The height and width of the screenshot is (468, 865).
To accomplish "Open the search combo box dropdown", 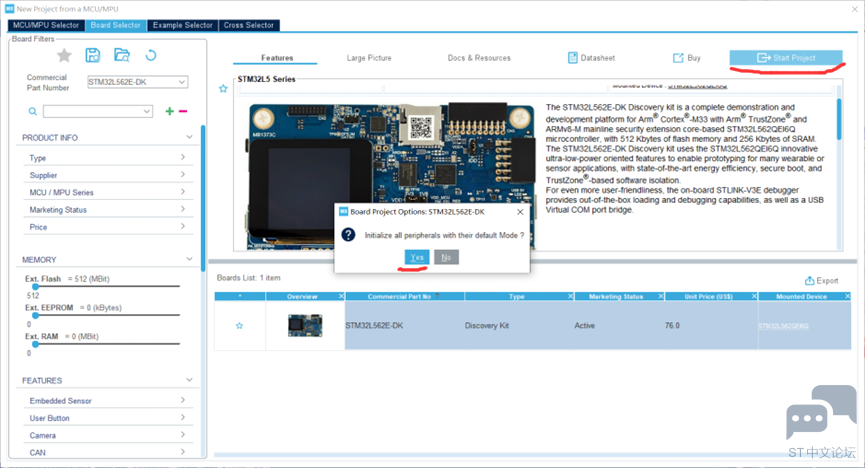I will pyautogui.click(x=147, y=111).
